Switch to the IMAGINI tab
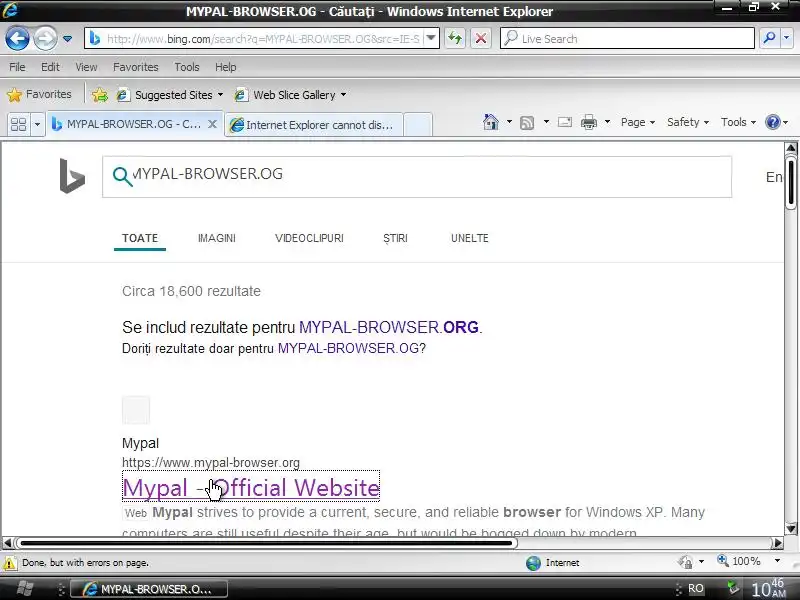 [x=217, y=238]
